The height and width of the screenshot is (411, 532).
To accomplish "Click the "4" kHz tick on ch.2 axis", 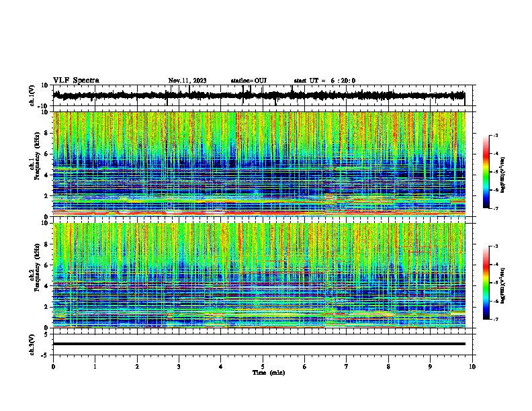I will click(47, 286).
